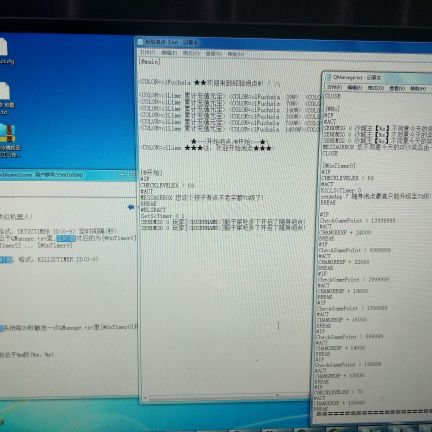Click the MESSAGEBOX line in the back Notepad
This screenshot has width=432, height=432.
point(202,197)
